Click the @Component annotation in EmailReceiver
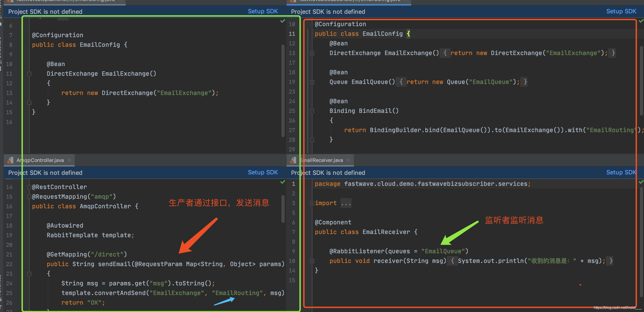Screen dimensions: 644x312 [333, 222]
